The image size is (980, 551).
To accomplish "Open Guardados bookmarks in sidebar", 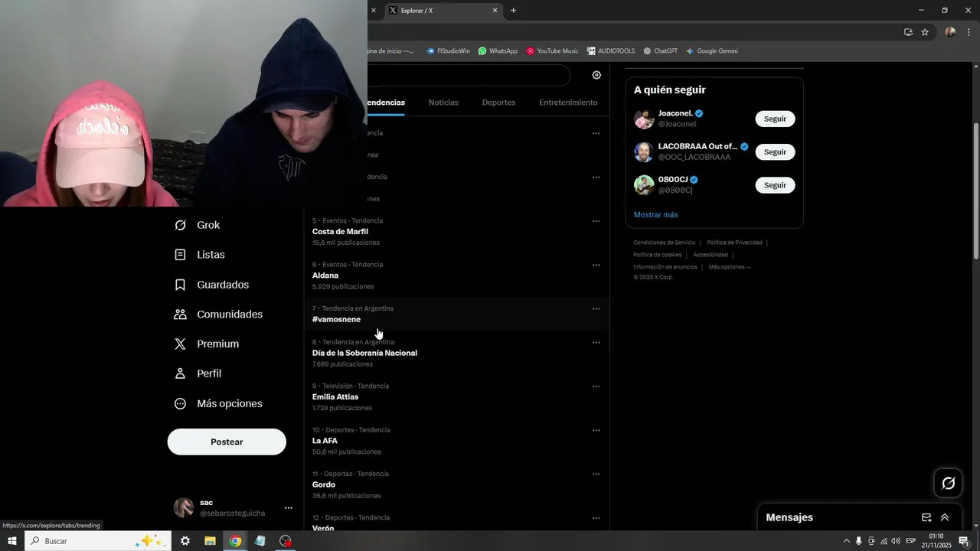I will click(212, 285).
